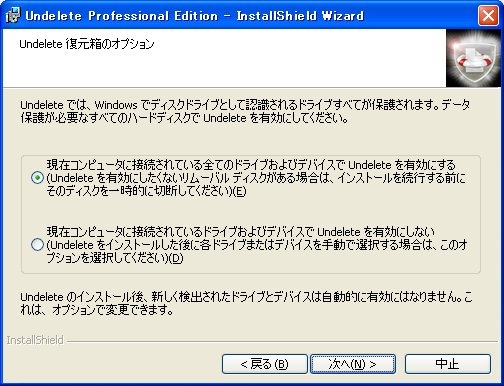504x386 pixels.
Task: Select the radio button to not enable Undelete
Action: pos(37,245)
